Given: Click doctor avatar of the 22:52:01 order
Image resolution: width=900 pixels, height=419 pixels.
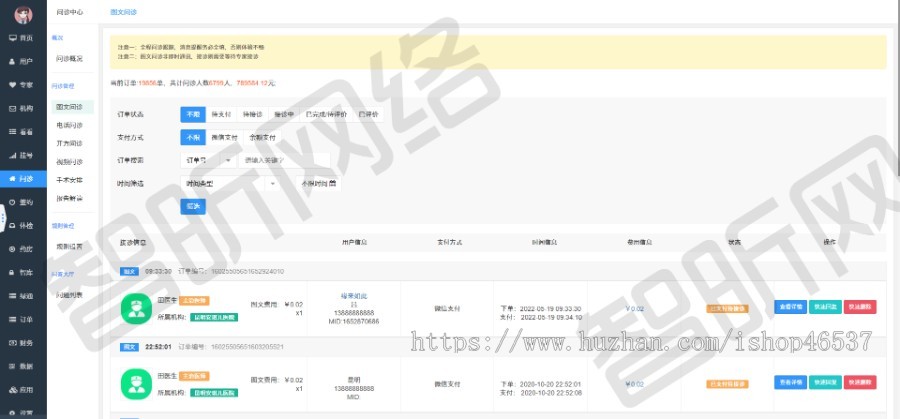Looking at the screenshot, I should tap(136, 384).
